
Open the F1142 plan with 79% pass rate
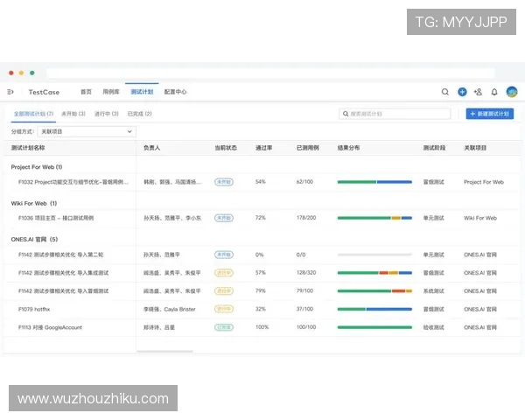pos(63,291)
